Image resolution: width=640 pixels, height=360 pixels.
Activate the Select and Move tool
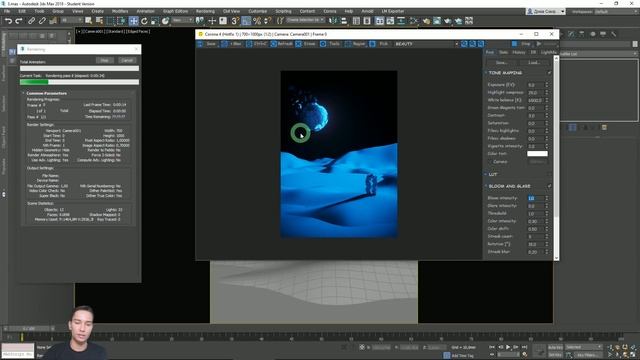pos(133,21)
